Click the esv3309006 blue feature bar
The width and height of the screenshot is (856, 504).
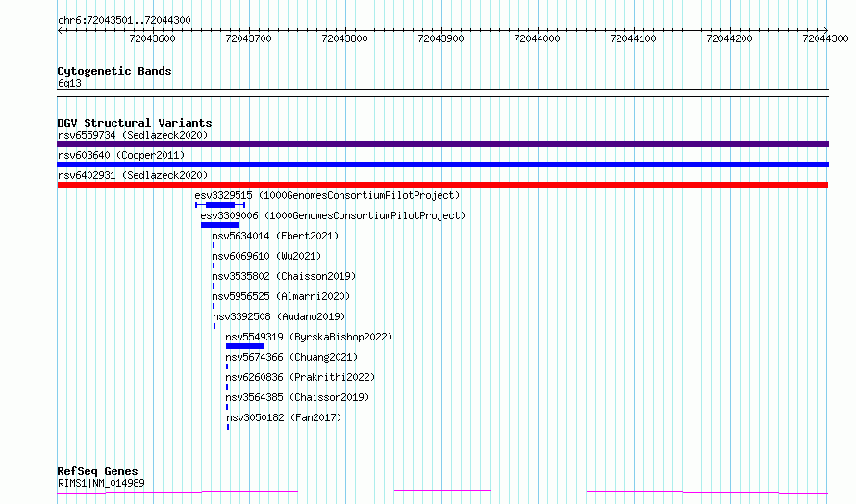coord(219,225)
